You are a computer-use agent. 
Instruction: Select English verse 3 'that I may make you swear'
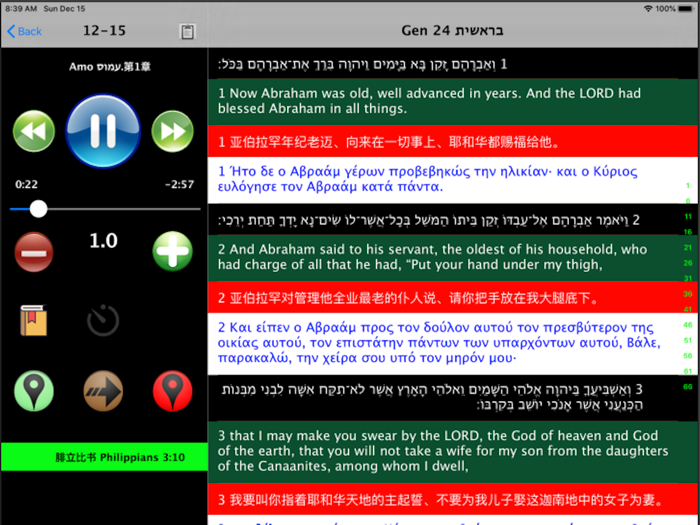coord(453,452)
